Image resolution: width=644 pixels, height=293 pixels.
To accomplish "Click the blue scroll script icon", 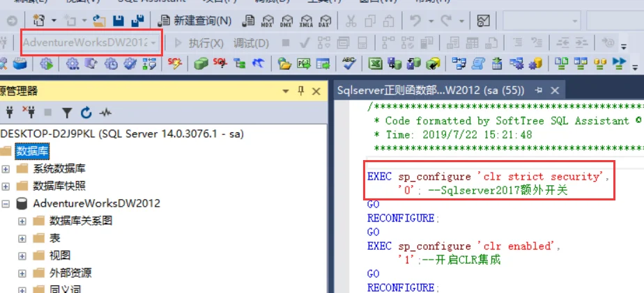I will point(477,63).
